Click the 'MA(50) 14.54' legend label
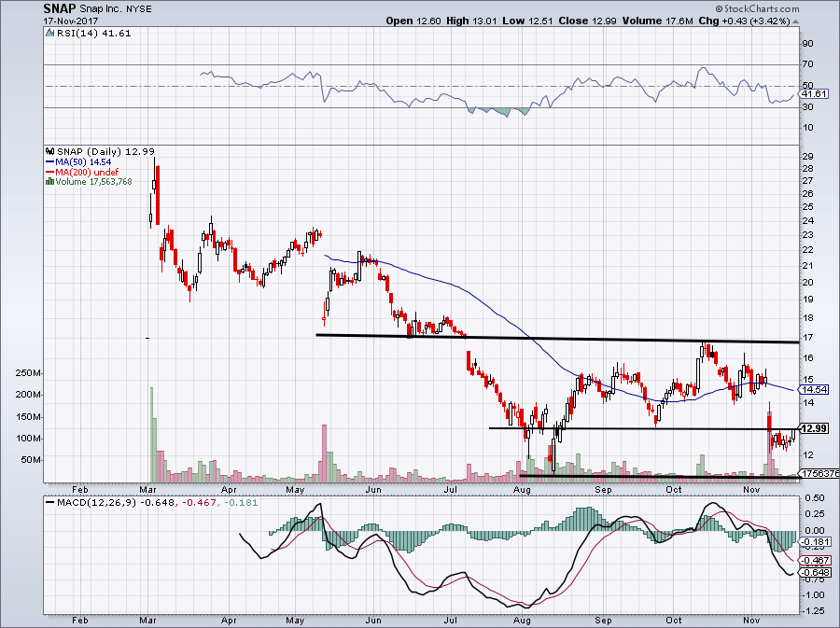This screenshot has height=628, width=840. point(83,161)
